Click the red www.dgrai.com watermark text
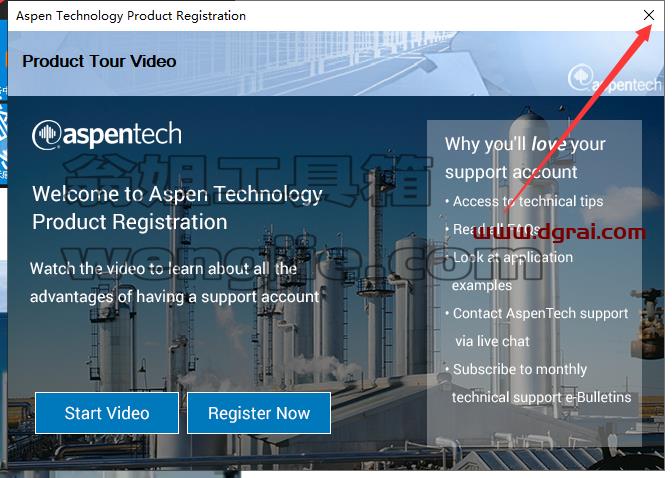672x478 pixels. pos(559,232)
